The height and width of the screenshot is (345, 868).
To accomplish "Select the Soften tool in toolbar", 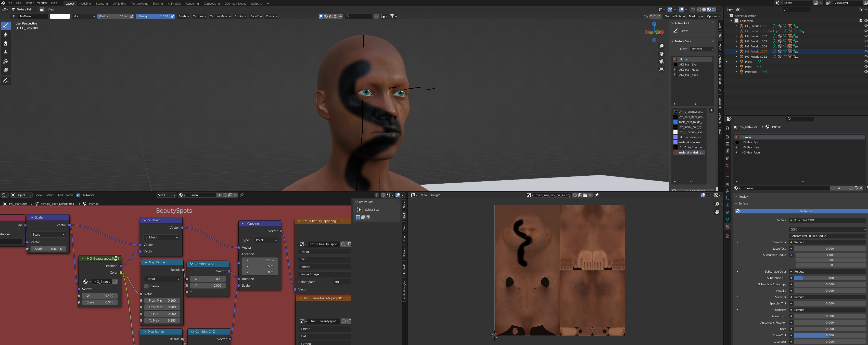I will click(6, 35).
